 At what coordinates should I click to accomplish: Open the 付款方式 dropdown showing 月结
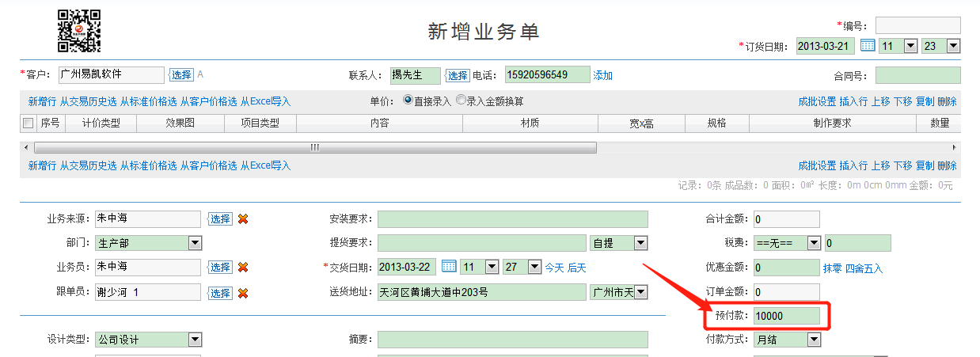[813, 340]
